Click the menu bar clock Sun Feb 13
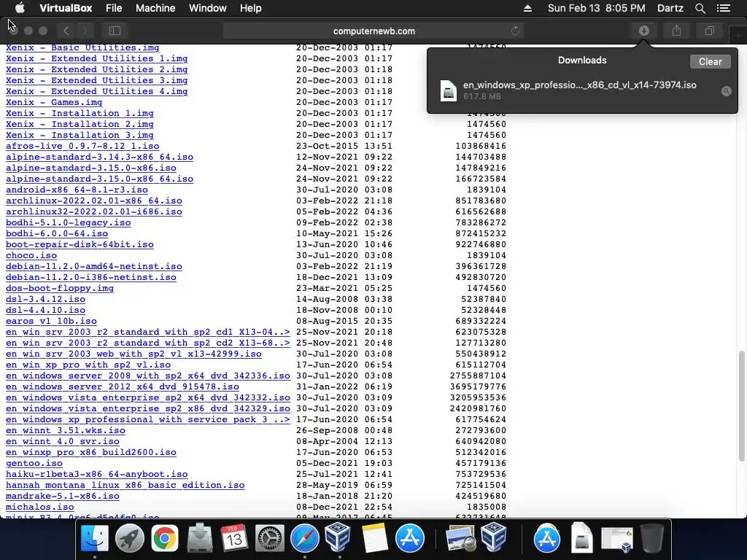Image resolution: width=747 pixels, height=560 pixels. click(x=597, y=8)
